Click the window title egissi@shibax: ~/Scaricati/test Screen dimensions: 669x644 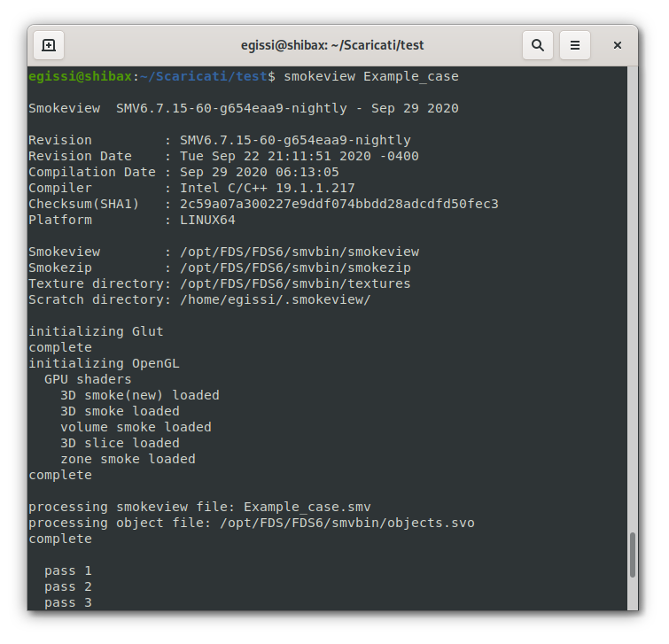(x=332, y=45)
